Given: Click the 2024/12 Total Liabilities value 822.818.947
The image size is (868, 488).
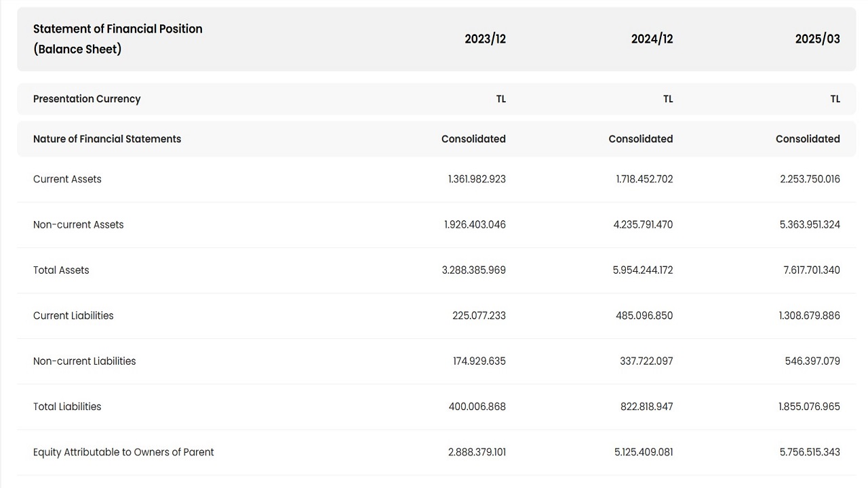Looking at the screenshot, I should pyautogui.click(x=646, y=407).
